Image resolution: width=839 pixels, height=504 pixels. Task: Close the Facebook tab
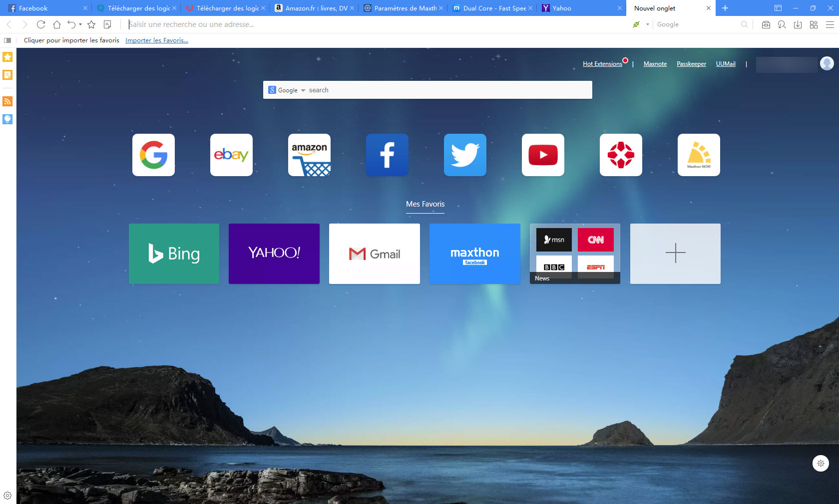(x=85, y=8)
